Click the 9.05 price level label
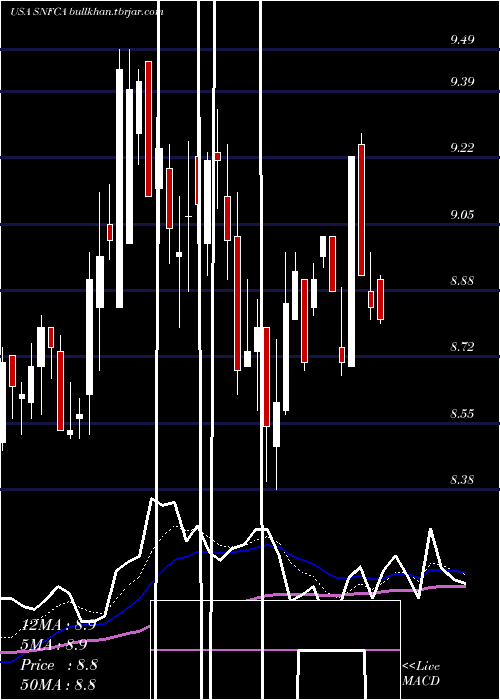 (x=462, y=215)
